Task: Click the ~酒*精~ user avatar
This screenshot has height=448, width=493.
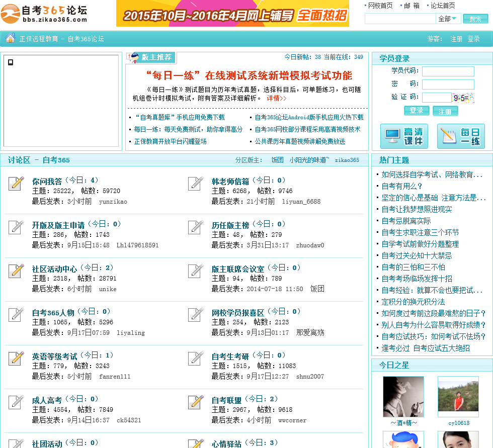Action: (x=403, y=397)
